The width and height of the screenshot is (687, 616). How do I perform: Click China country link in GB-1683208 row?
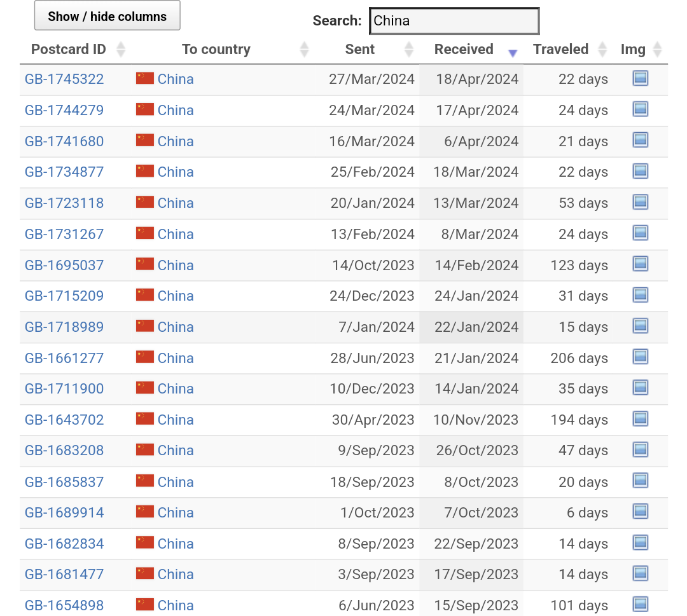pos(176,450)
